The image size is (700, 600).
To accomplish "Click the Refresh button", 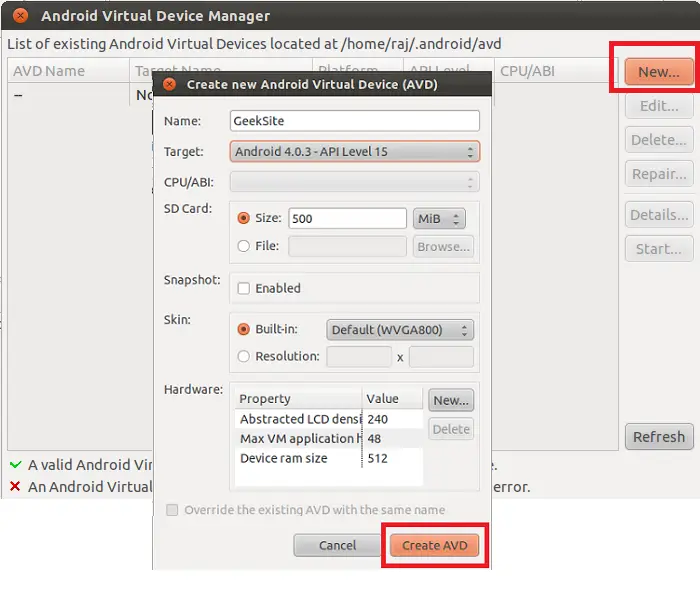I will (x=659, y=437).
